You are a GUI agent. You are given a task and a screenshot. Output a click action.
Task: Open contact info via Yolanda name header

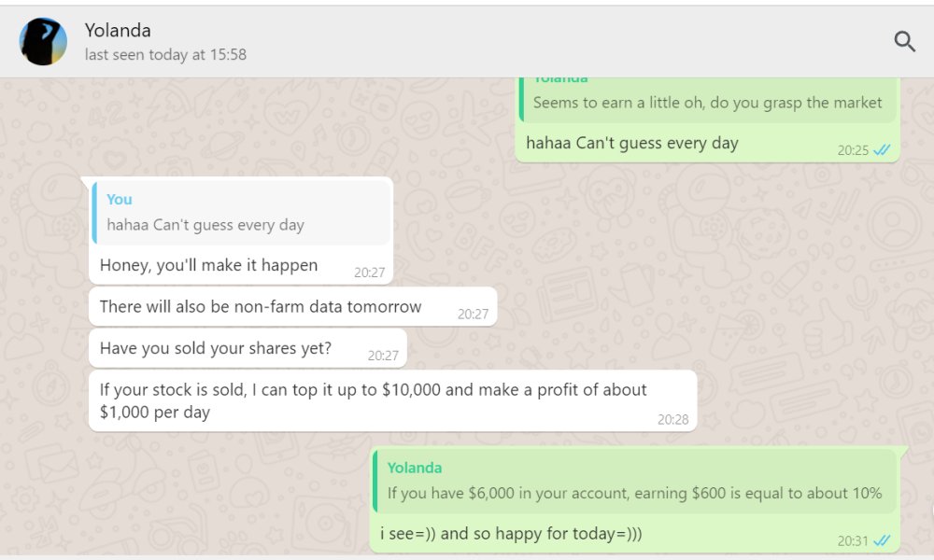(118, 31)
